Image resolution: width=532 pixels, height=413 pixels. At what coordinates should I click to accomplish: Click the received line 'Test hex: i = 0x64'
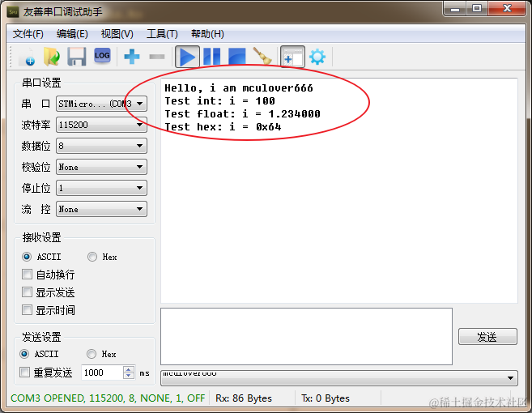point(223,127)
